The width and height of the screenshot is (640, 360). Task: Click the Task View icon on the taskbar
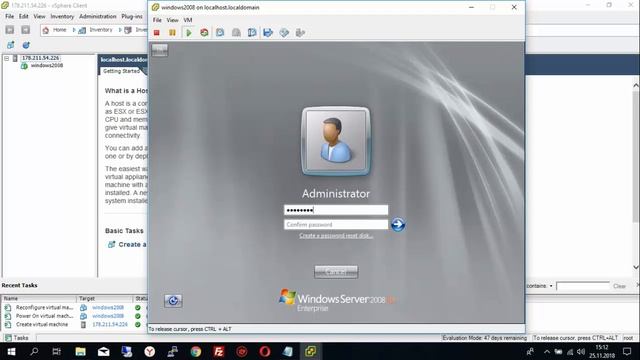[x=57, y=351]
